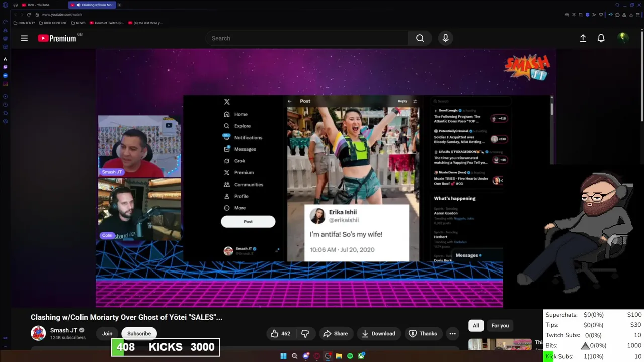Start voice search with microphone icon

pos(445,38)
